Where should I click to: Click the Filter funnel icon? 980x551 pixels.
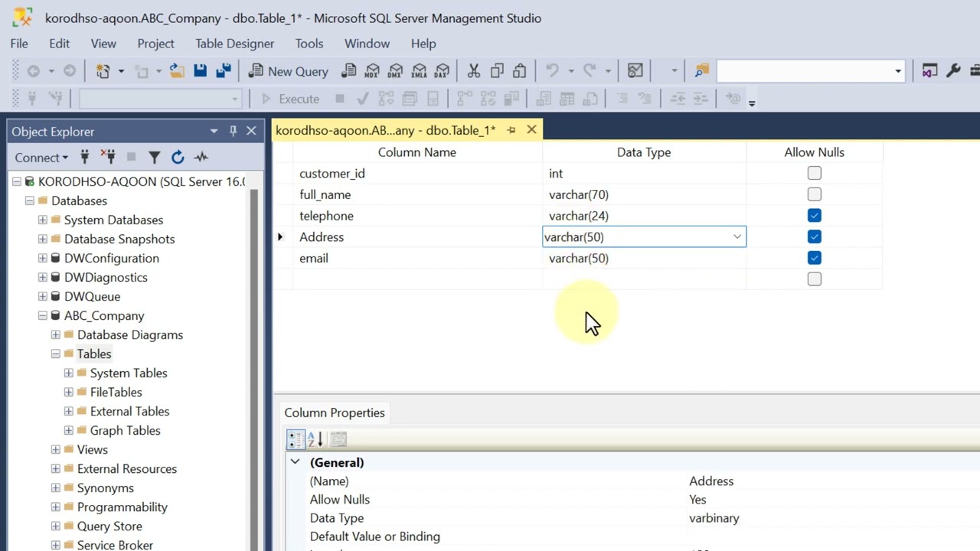tap(154, 157)
